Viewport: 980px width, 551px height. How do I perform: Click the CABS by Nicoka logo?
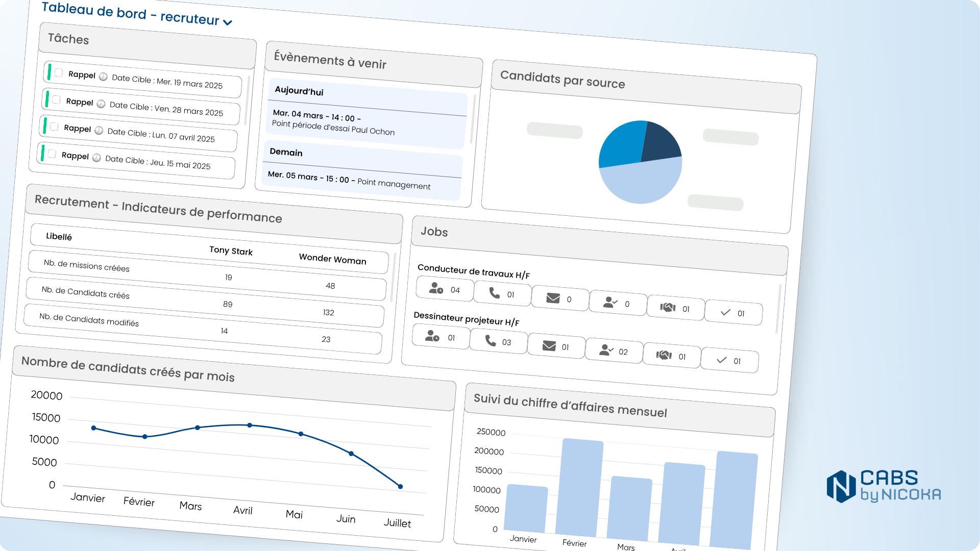click(x=884, y=486)
